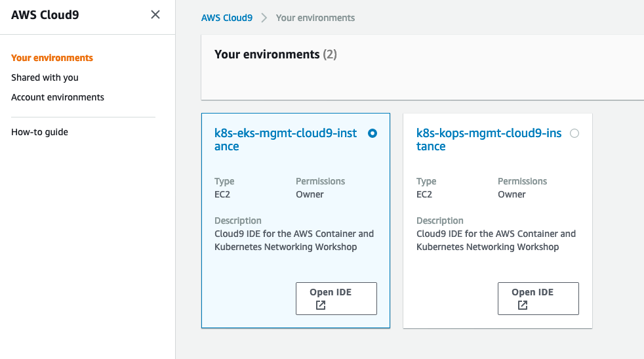Open Your environments in the sidebar
Viewport: 644px width, 359px height.
point(52,58)
